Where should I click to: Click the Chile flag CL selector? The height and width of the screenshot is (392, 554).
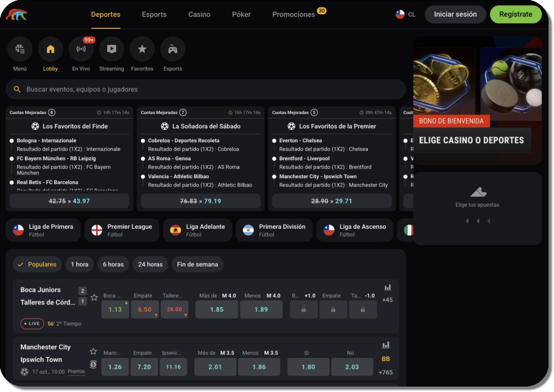[406, 14]
